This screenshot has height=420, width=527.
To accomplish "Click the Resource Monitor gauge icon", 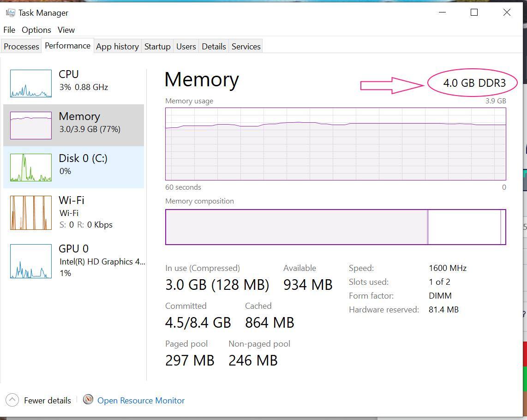I will click(x=88, y=400).
